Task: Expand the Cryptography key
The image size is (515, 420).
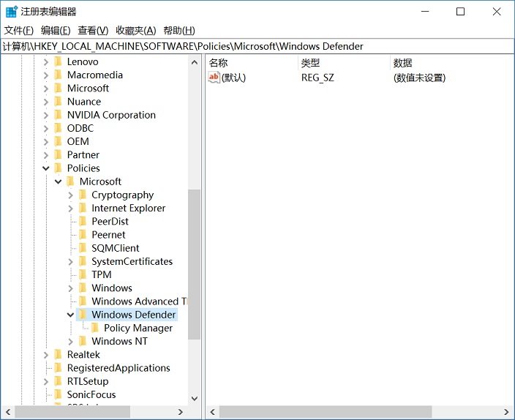Action: [x=70, y=195]
